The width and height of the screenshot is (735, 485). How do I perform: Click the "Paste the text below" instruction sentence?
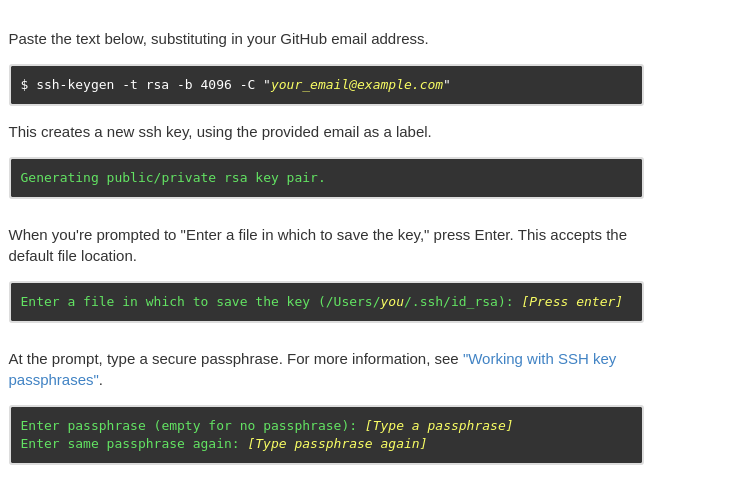pyautogui.click(x=218, y=39)
